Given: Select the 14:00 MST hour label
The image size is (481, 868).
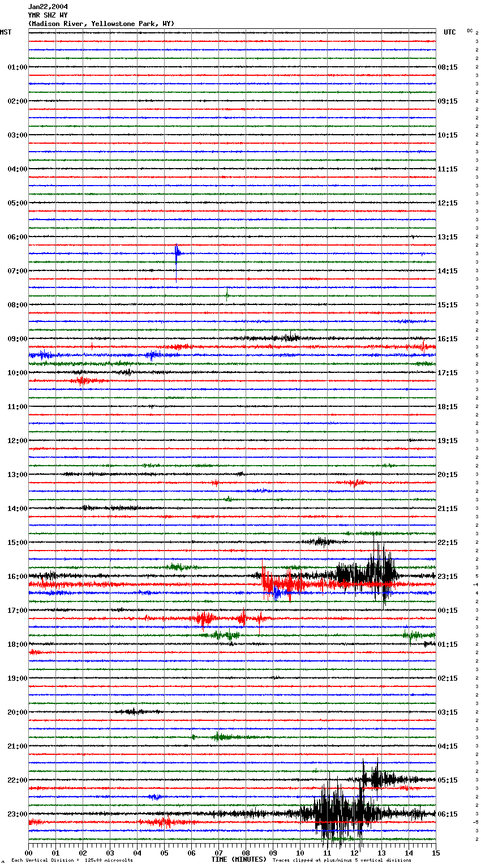Looking at the screenshot, I should click(x=18, y=509).
